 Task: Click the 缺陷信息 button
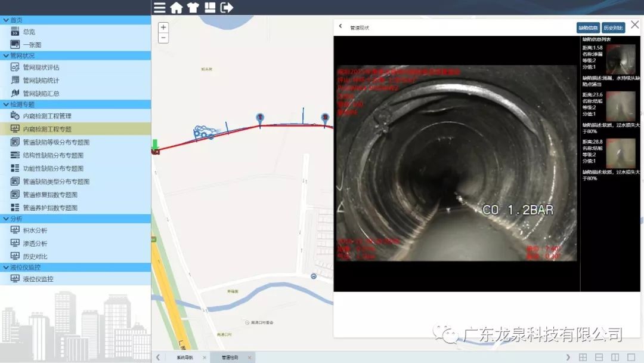pyautogui.click(x=588, y=27)
